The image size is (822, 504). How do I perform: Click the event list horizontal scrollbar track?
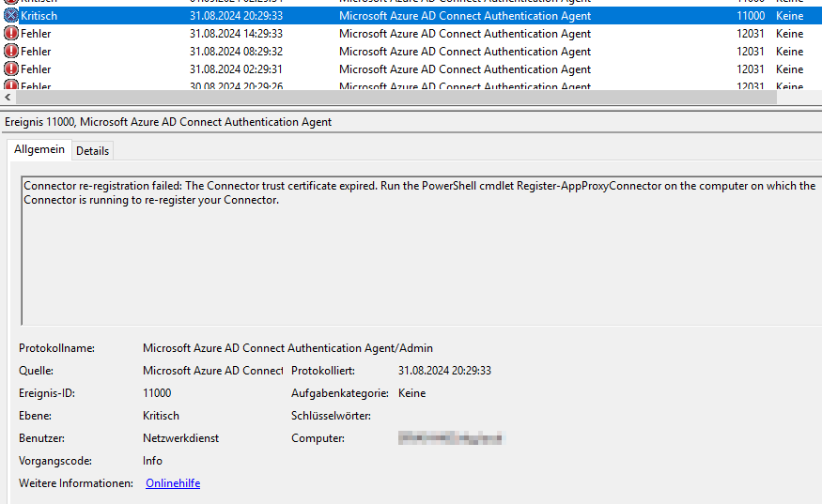tap(395, 97)
